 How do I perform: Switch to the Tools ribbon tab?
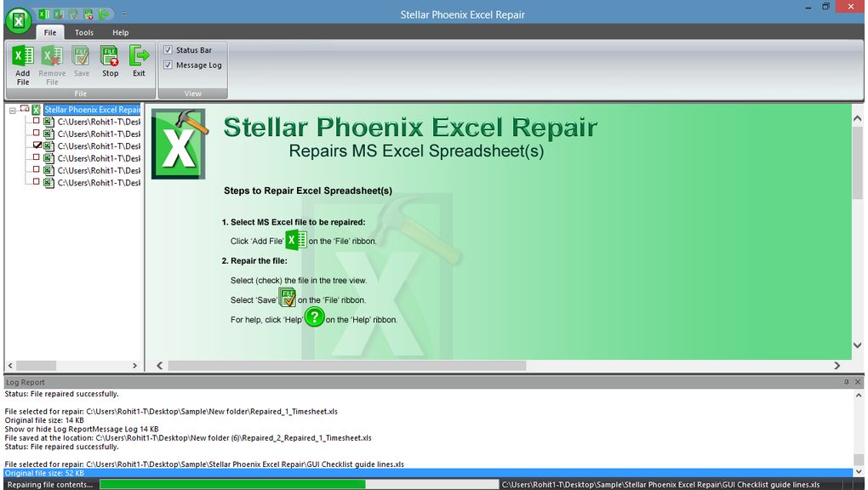[x=84, y=32]
